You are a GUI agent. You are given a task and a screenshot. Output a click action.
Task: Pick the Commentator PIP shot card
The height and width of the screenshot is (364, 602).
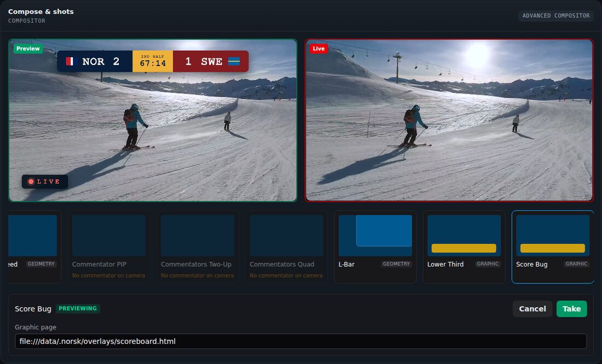click(x=109, y=246)
